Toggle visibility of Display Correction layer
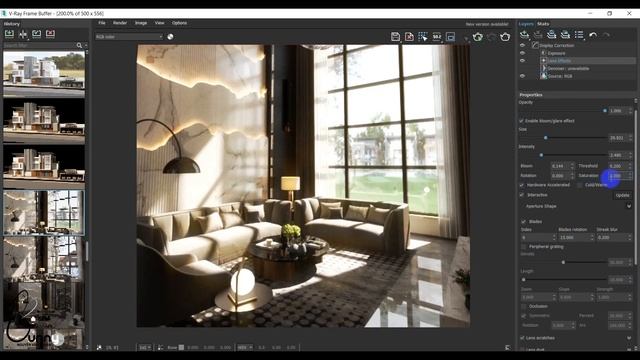This screenshot has height=360, width=640. point(522,45)
